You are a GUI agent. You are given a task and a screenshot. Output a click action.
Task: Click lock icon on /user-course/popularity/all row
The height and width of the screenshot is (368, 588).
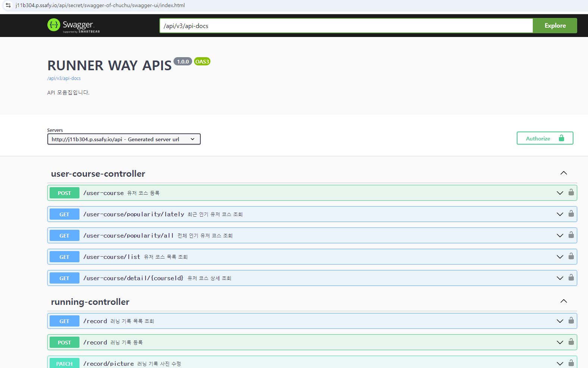(571, 235)
